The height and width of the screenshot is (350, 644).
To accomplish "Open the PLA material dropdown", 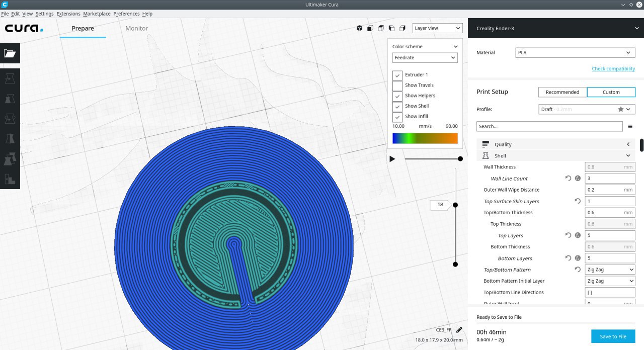I will [575, 53].
